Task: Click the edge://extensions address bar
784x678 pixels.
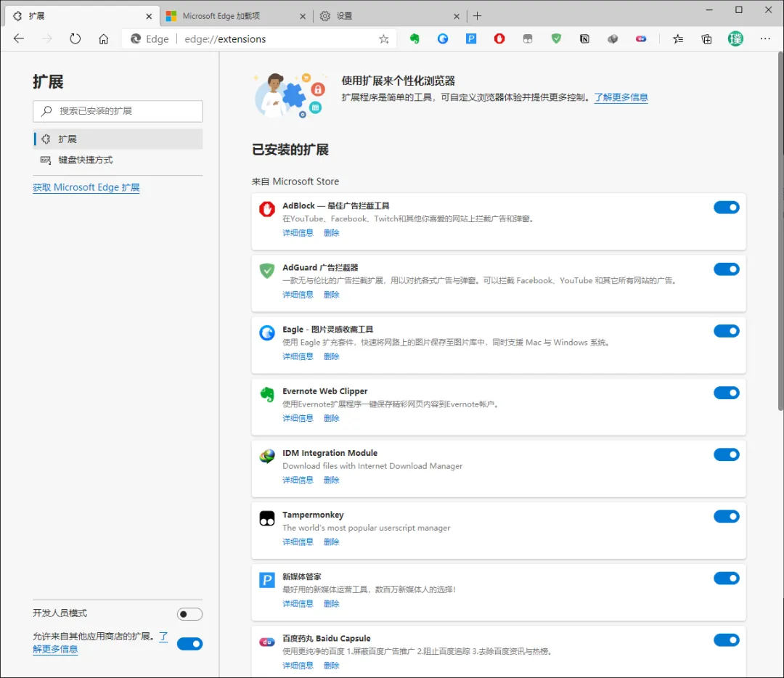Action: (260, 39)
